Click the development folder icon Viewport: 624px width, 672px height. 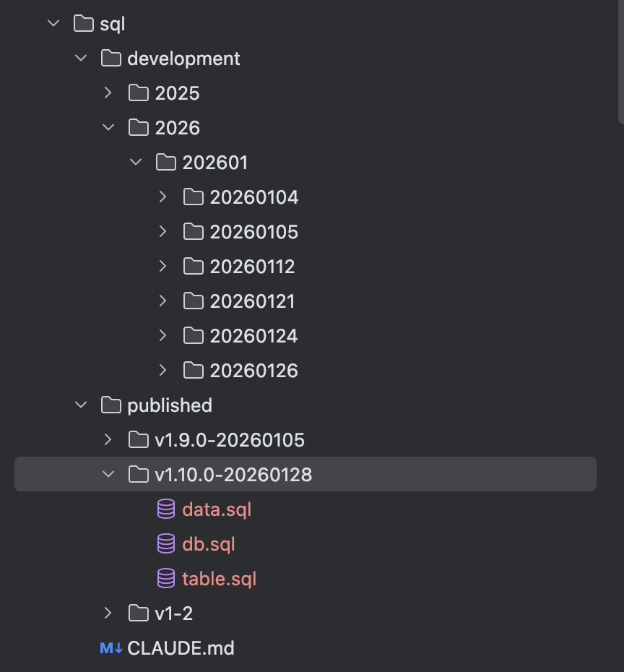point(111,59)
